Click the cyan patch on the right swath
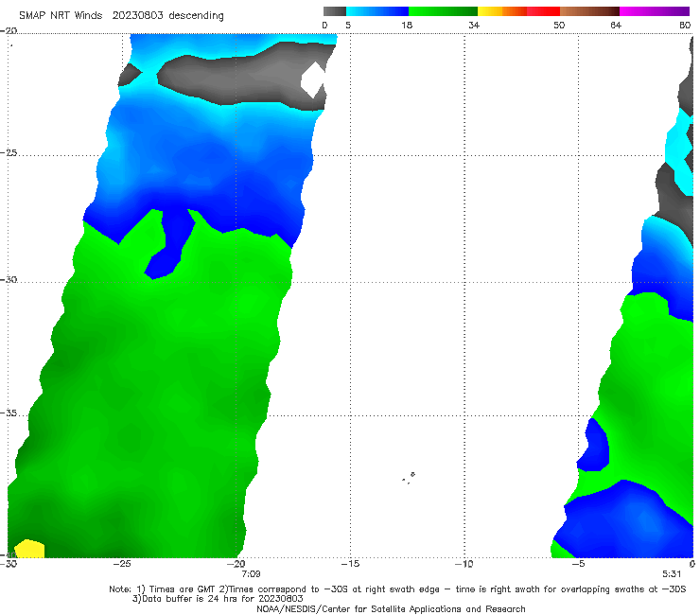Image resolution: width=700 pixels, height=615 pixels. pyautogui.click(x=679, y=151)
